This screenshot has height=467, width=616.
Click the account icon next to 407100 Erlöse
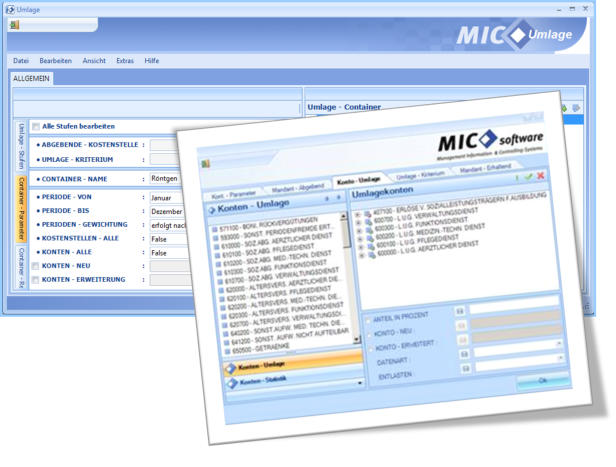point(369,212)
